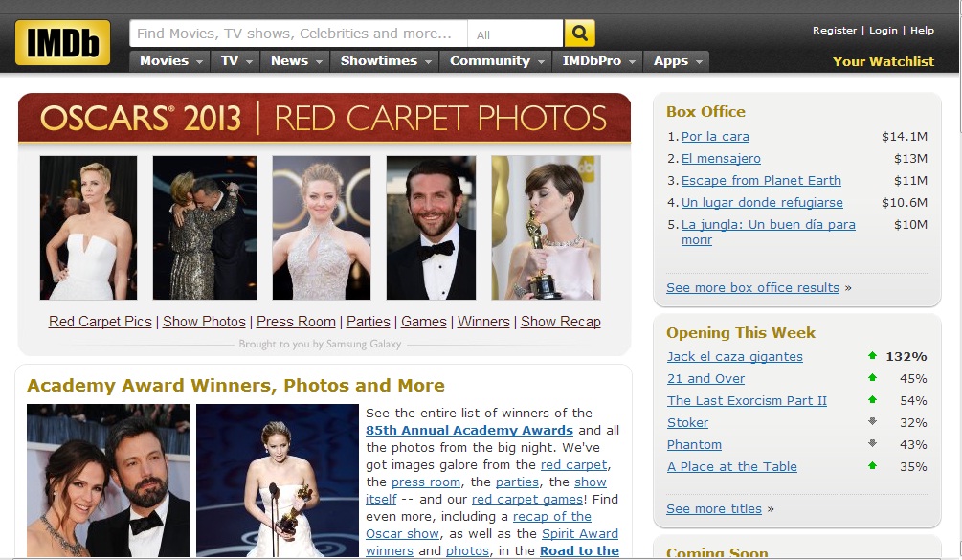
Task: Open the photo of woman kissing Oscar statue
Action: 546,228
